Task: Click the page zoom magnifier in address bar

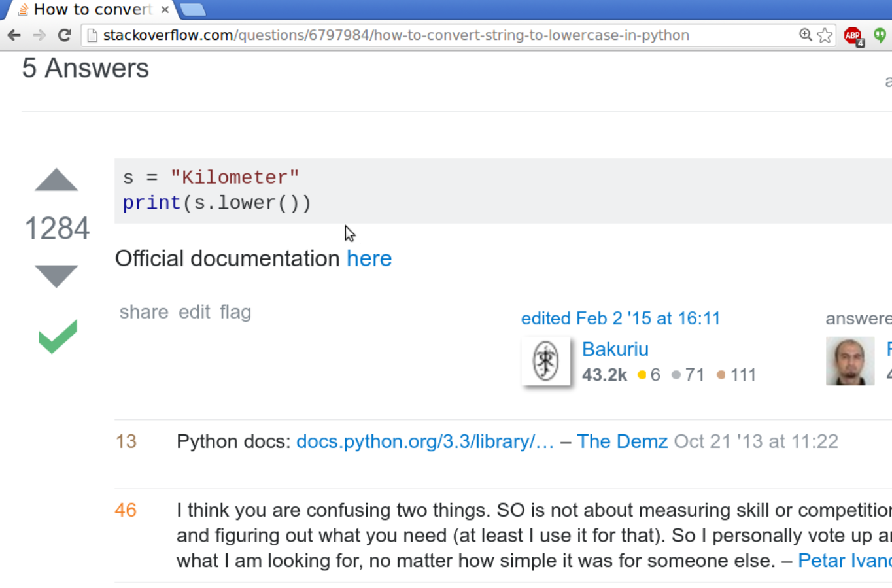Action: 805,35
